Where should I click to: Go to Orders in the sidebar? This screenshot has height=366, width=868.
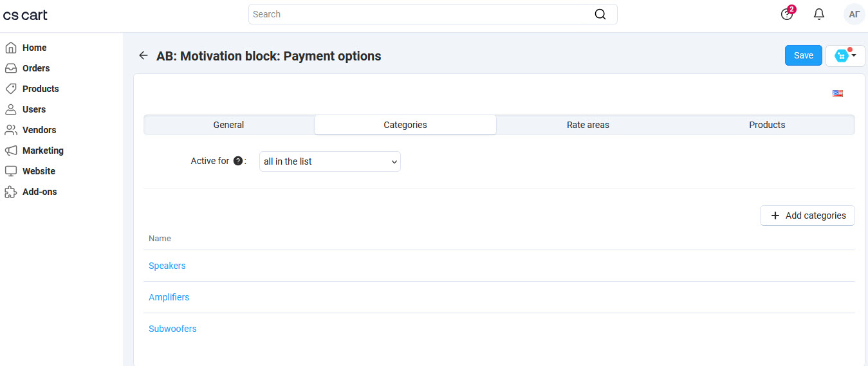click(35, 68)
